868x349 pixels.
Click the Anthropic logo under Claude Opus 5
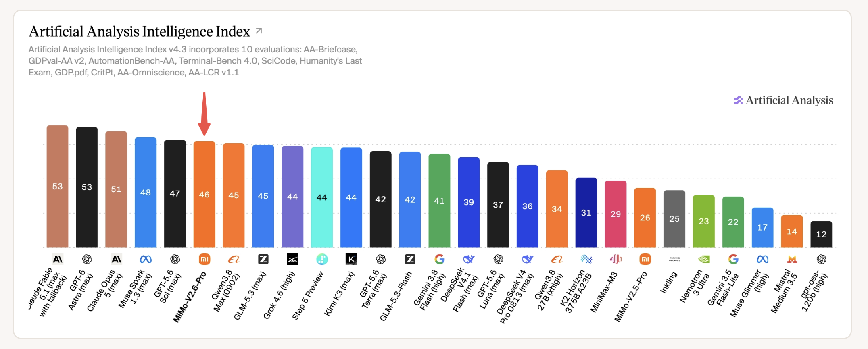tap(116, 259)
